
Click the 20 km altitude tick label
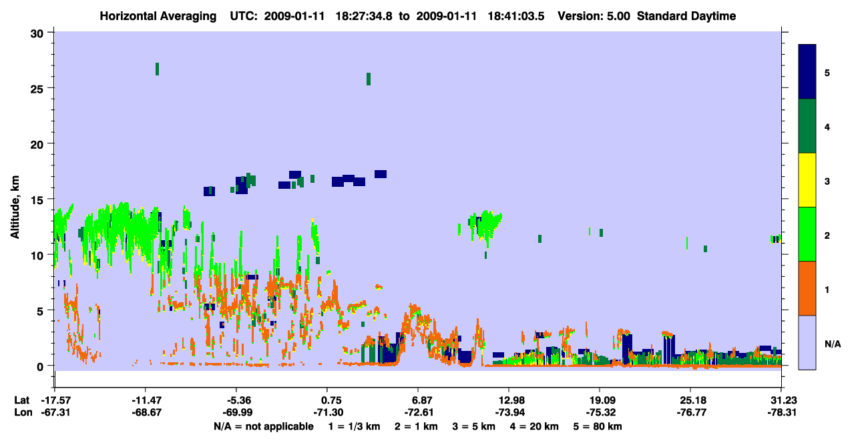coord(37,143)
